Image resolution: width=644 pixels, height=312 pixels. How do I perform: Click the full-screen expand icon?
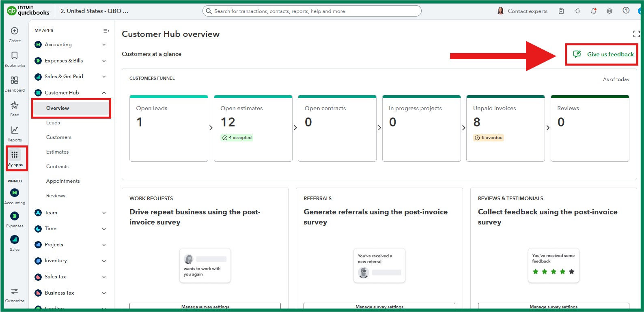pyautogui.click(x=636, y=34)
